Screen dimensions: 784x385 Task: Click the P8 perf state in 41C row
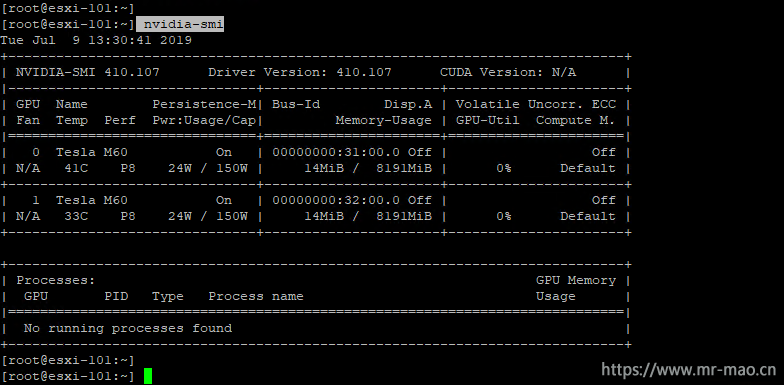tap(128, 168)
